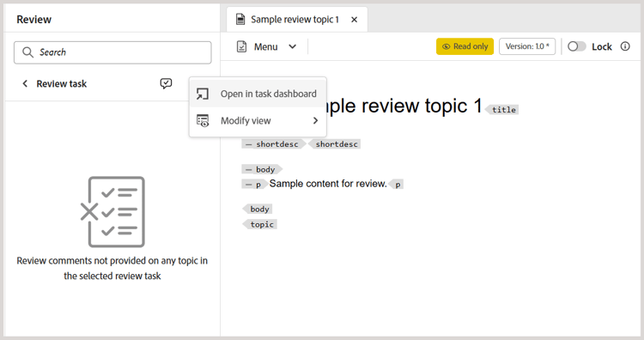Collapse the body element tag

coord(248,170)
